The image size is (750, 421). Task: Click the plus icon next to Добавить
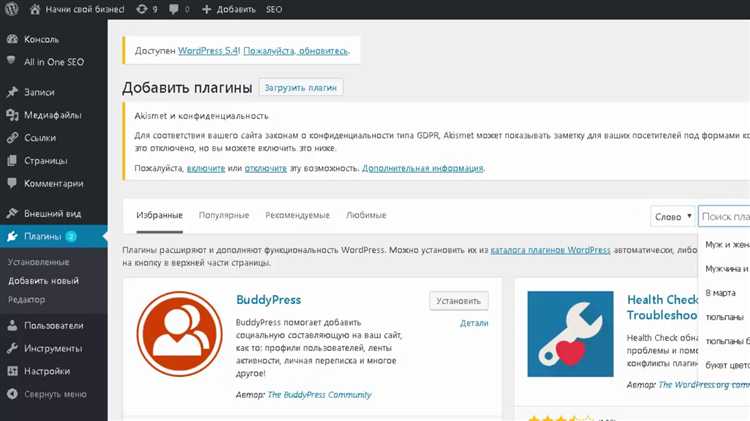tap(206, 10)
